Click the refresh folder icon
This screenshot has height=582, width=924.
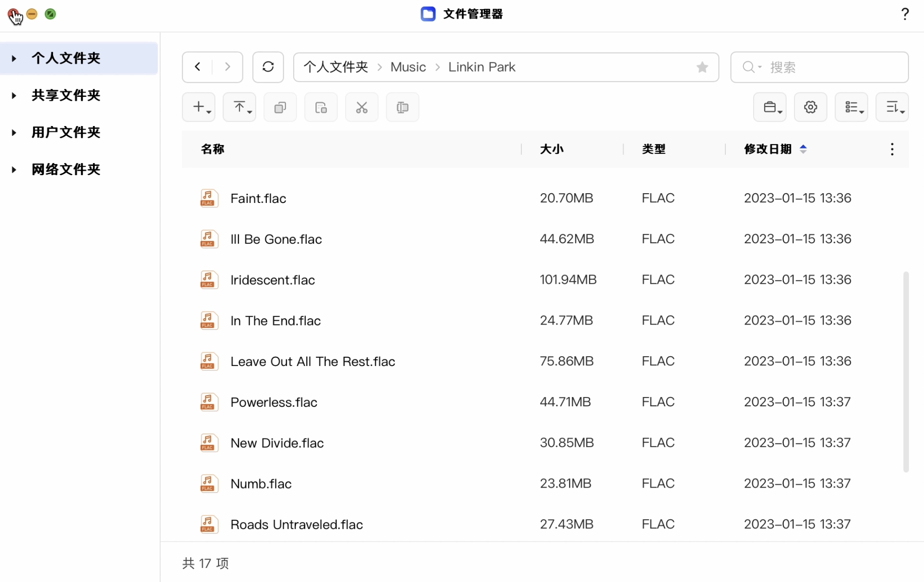click(x=268, y=67)
